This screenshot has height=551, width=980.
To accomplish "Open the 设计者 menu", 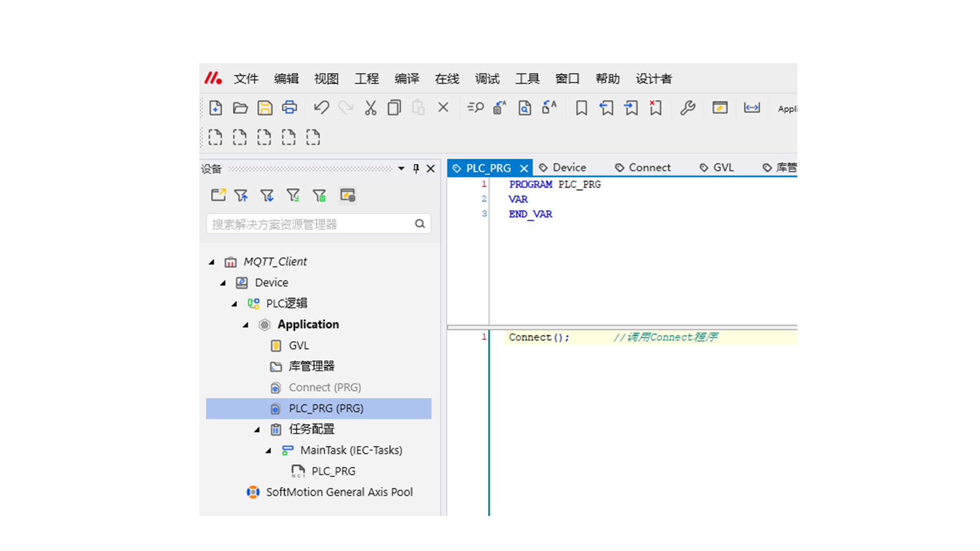I will 654,79.
